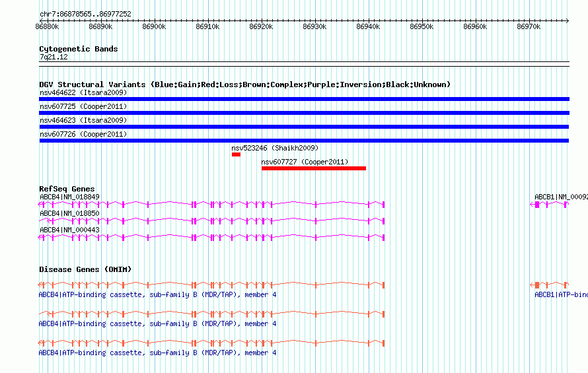
Task: Open the ABCB1|ATP-bind OMIM link
Action: click(561, 295)
